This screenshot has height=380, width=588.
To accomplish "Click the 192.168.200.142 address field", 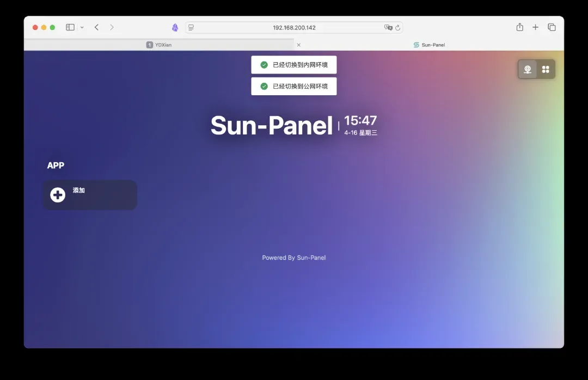I will [294, 27].
